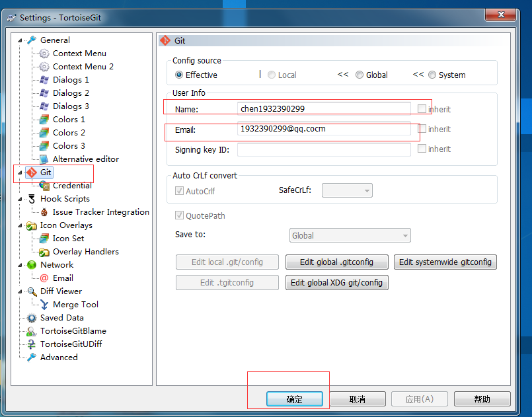Open the Credential settings page
Image resolution: width=532 pixels, height=417 pixels.
[72, 186]
